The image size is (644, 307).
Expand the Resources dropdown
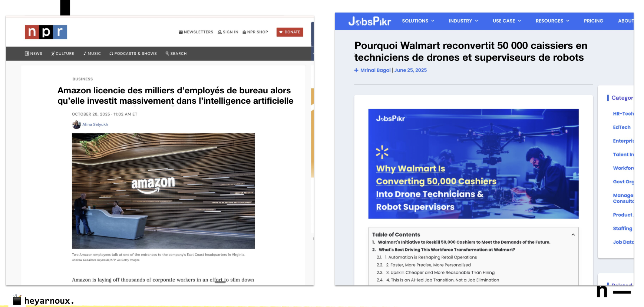(x=552, y=21)
